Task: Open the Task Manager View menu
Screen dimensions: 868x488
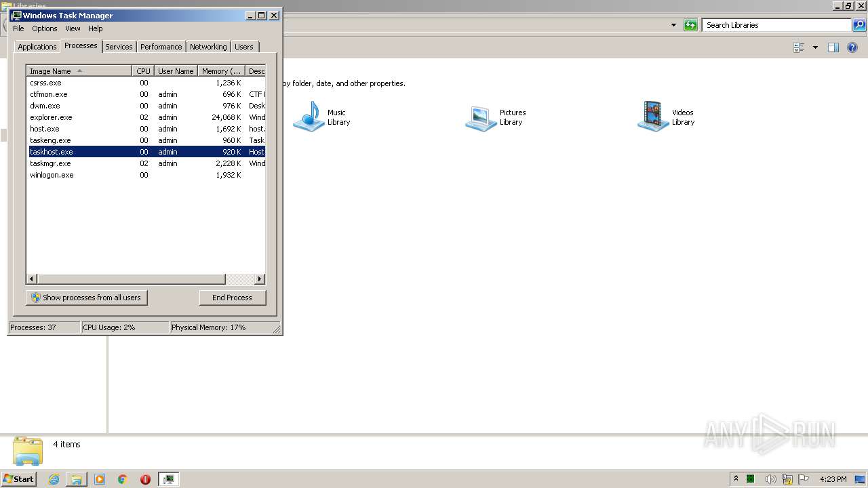Action: (73, 28)
